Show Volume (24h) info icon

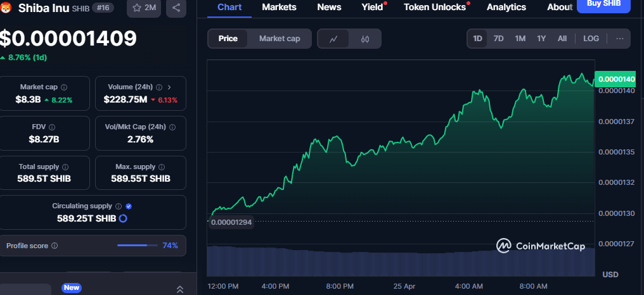click(x=159, y=87)
